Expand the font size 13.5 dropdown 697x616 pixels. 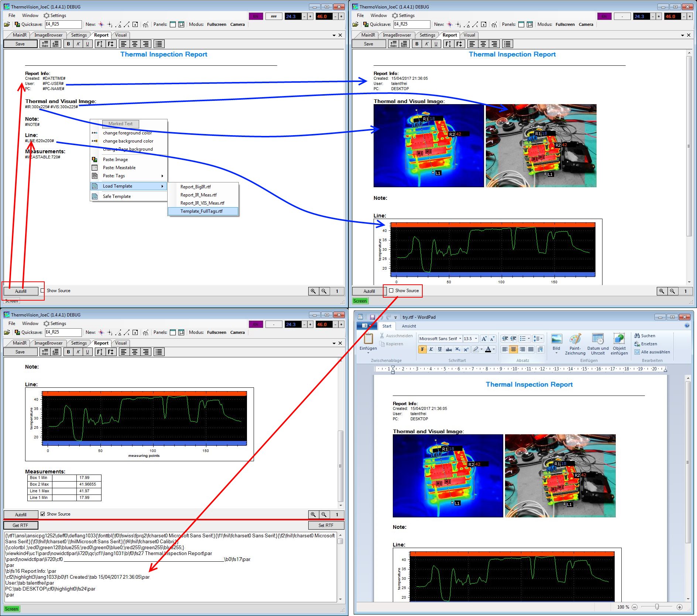point(476,339)
